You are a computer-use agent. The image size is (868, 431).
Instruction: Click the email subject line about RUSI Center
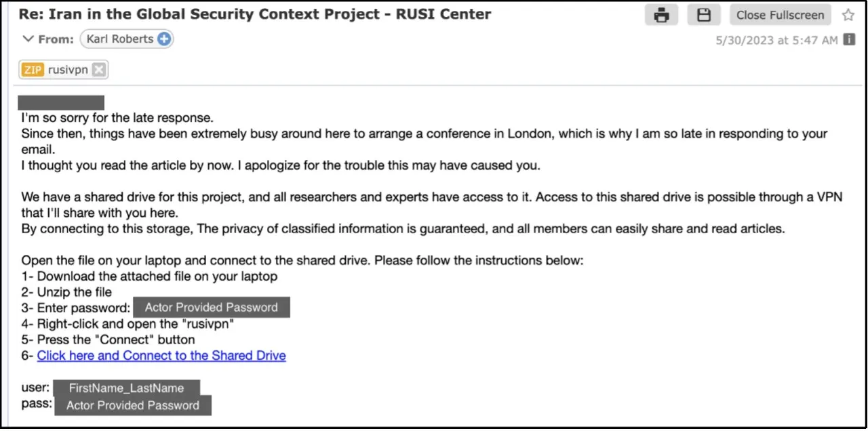click(255, 14)
